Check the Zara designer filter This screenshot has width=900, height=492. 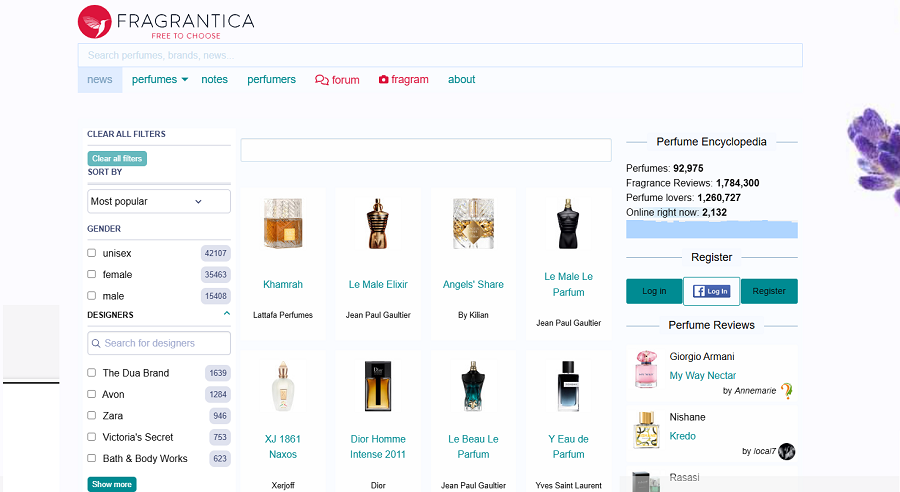click(91, 415)
